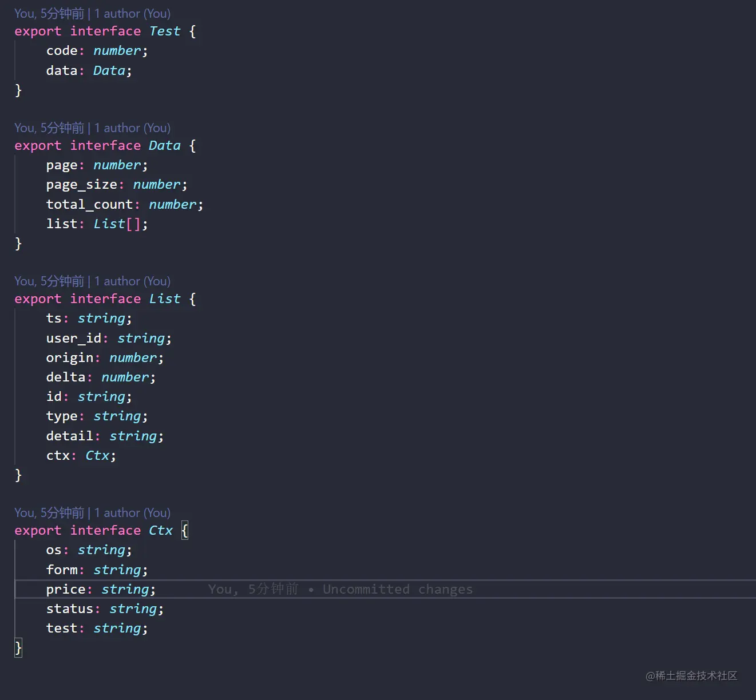Click the 'page: number;' line
This screenshot has height=700, width=756.
[x=97, y=165]
